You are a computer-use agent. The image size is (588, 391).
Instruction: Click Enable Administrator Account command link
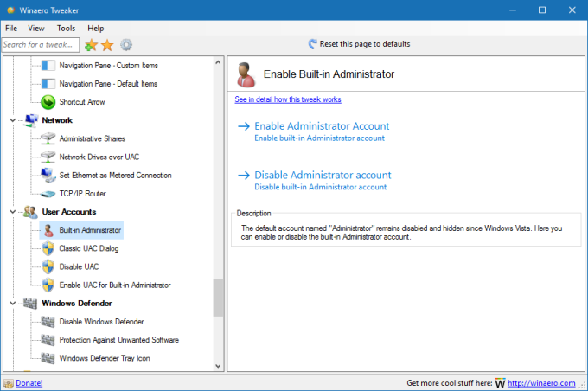(314, 131)
